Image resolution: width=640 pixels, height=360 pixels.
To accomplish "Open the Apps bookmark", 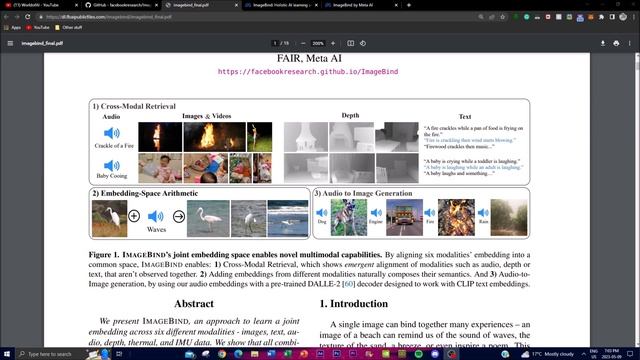I will pos(12,27).
